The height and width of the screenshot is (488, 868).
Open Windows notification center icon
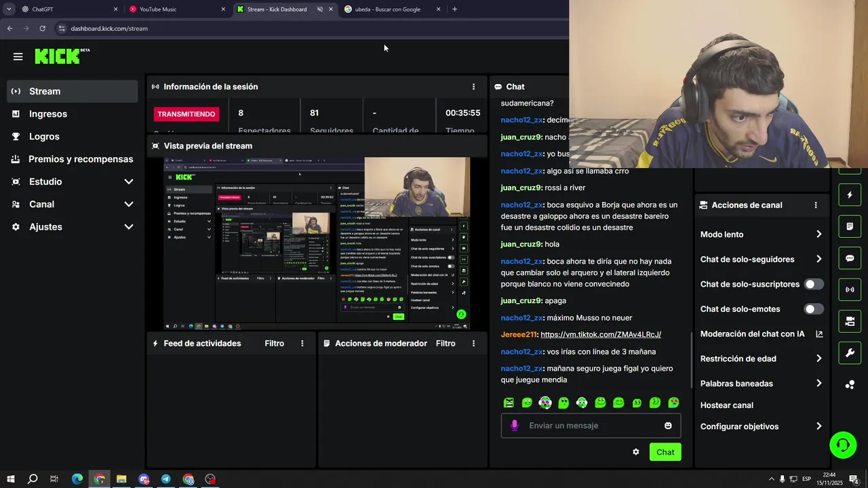[x=854, y=479]
